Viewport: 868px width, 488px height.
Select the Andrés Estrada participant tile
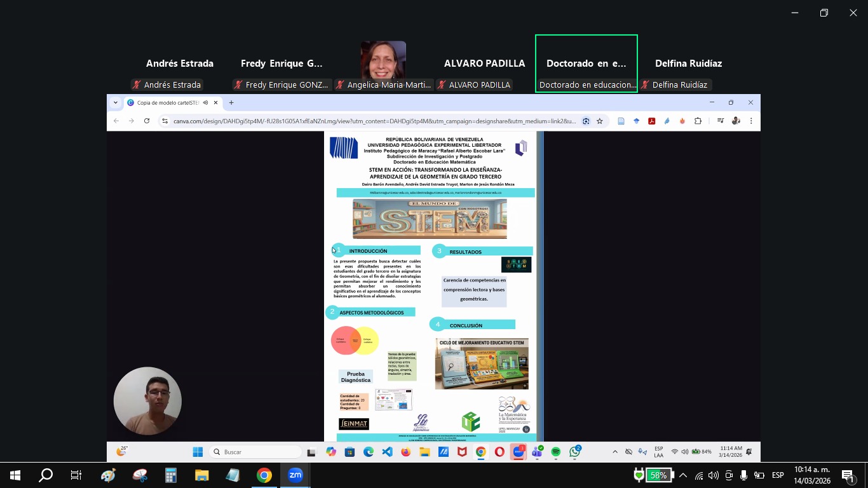click(x=180, y=64)
